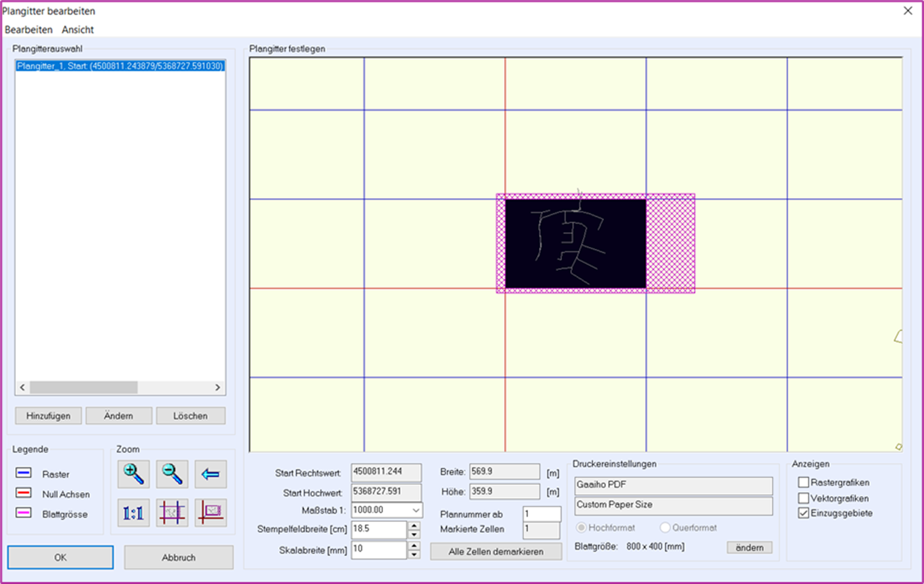Click Alle Zellen demarkieren button
The width and height of the screenshot is (924, 584).
pos(496,552)
